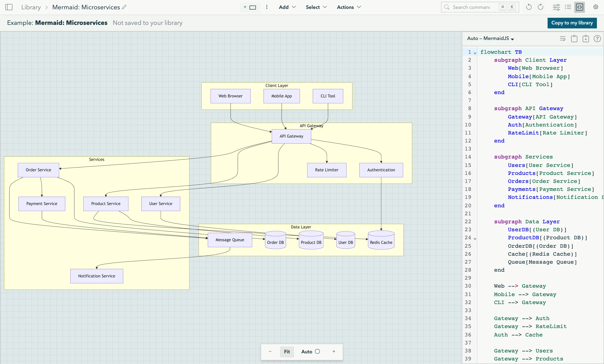Click the magnifier icon in search box
The image size is (604, 364).
pyautogui.click(x=447, y=7)
